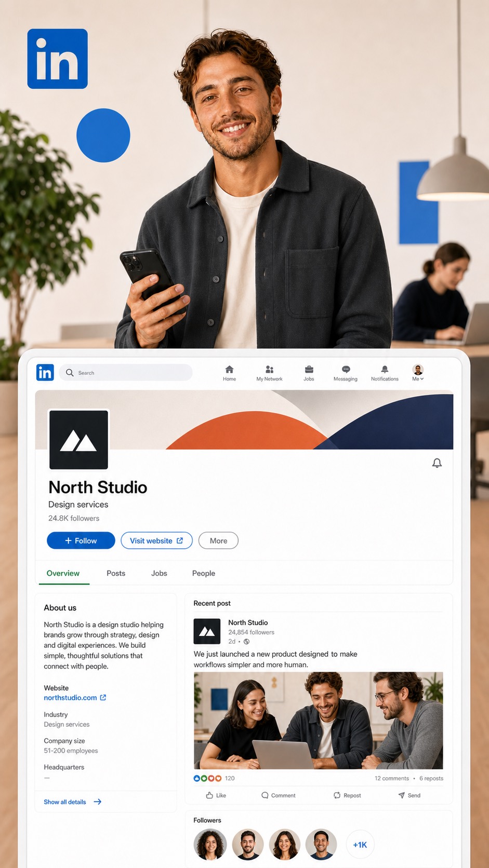Open My Network from the navigation bar
This screenshot has width=489, height=868.
point(269,373)
